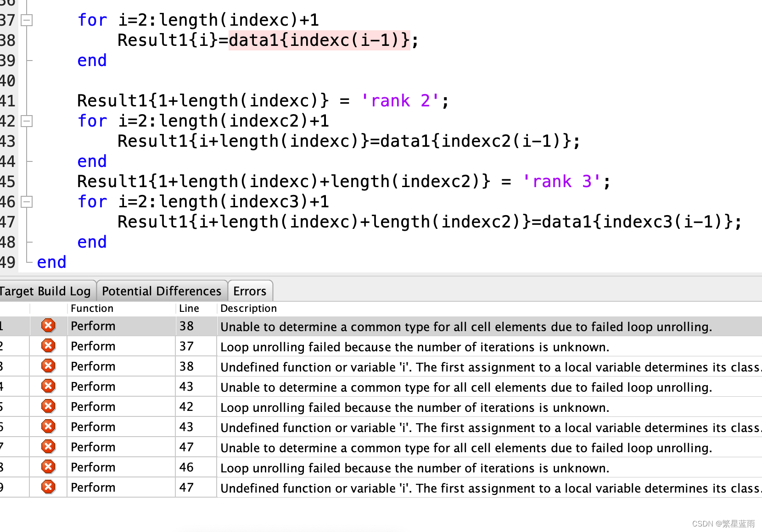762x532 pixels.
Task: Click the error icon for line 46 error
Action: pyautogui.click(x=48, y=467)
